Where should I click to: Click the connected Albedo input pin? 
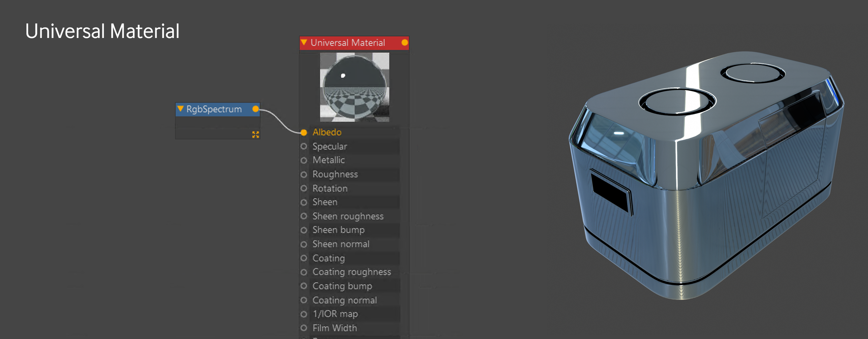[x=304, y=132]
